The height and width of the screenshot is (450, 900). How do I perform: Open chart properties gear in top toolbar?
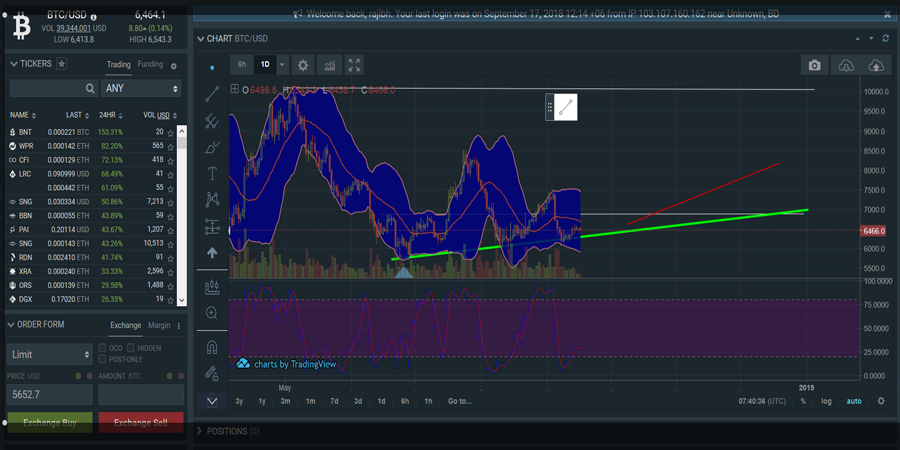pos(303,65)
